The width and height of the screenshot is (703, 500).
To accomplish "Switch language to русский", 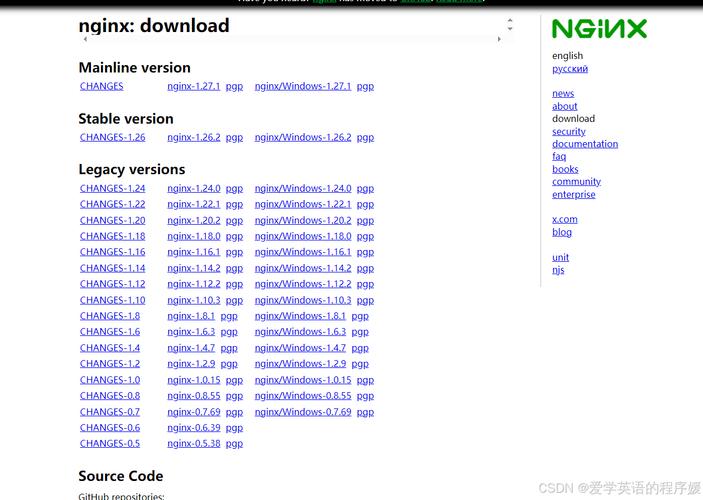I will pyautogui.click(x=570, y=69).
